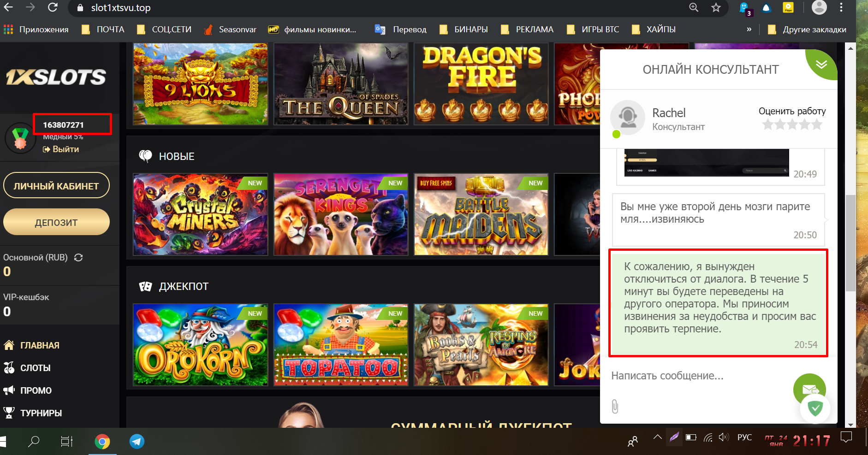Click the green shield security badge
This screenshot has width=868, height=455.
[815, 408]
